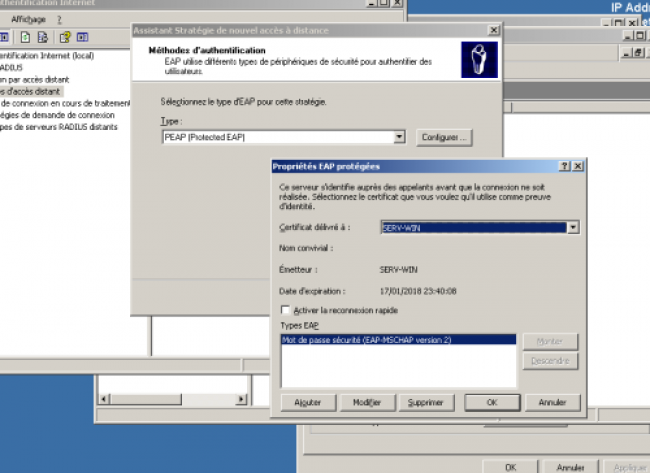Click Supprimer to remove EAP type
This screenshot has width=650, height=473.
pos(426,402)
